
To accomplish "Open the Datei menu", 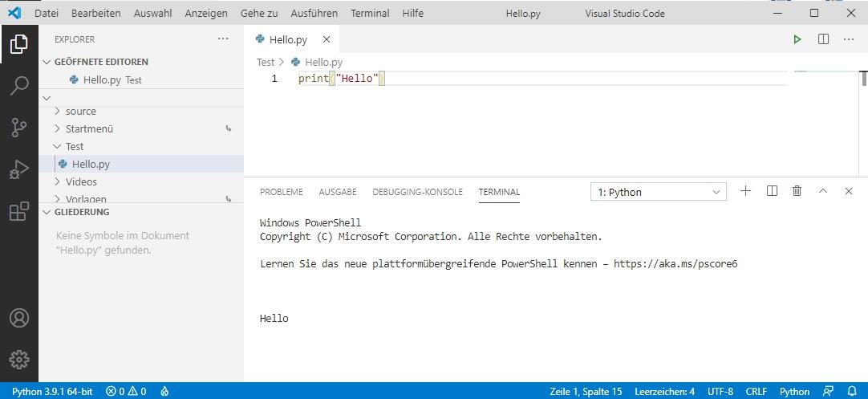I will pos(47,14).
